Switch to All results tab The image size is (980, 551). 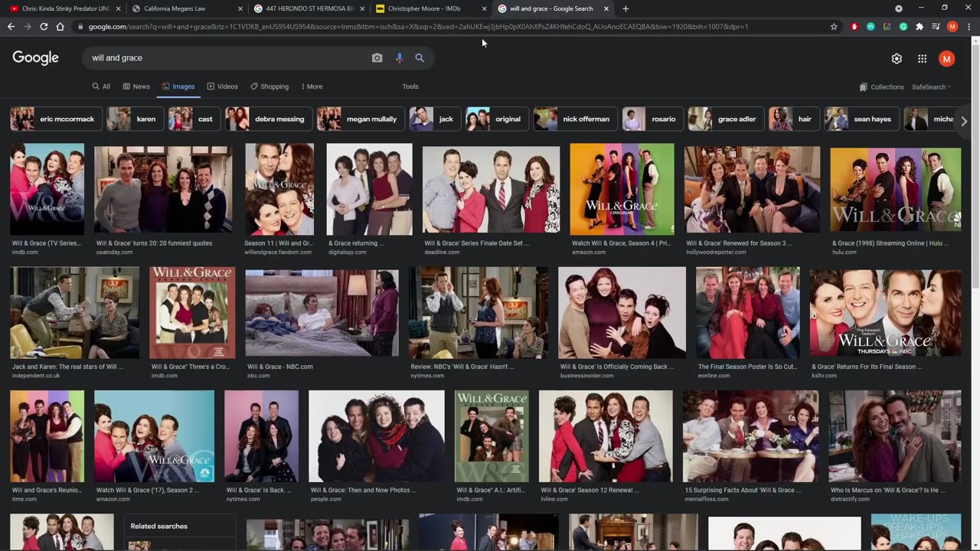pyautogui.click(x=101, y=86)
